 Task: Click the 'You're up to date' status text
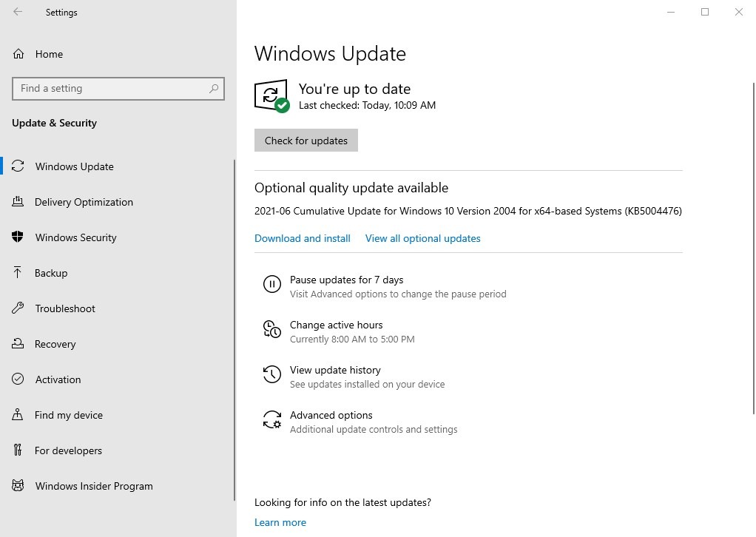click(x=354, y=89)
